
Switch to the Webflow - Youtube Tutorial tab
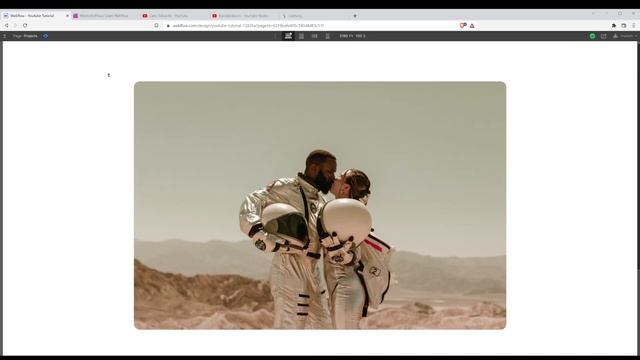tap(36, 16)
